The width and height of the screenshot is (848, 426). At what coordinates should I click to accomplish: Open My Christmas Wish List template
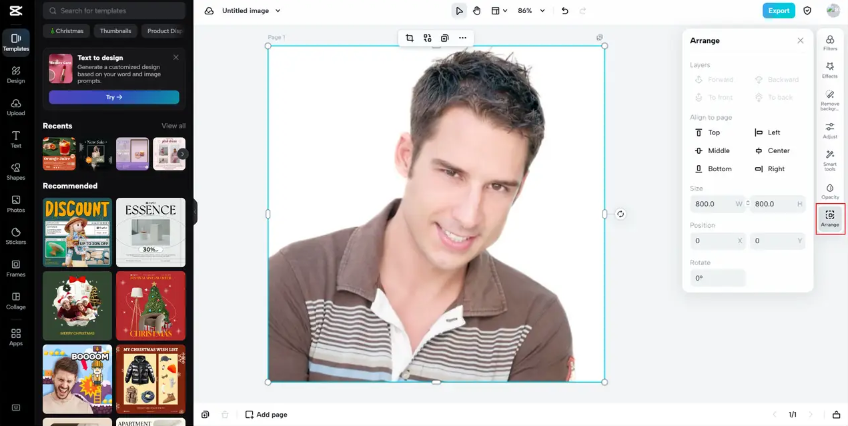[x=151, y=379]
